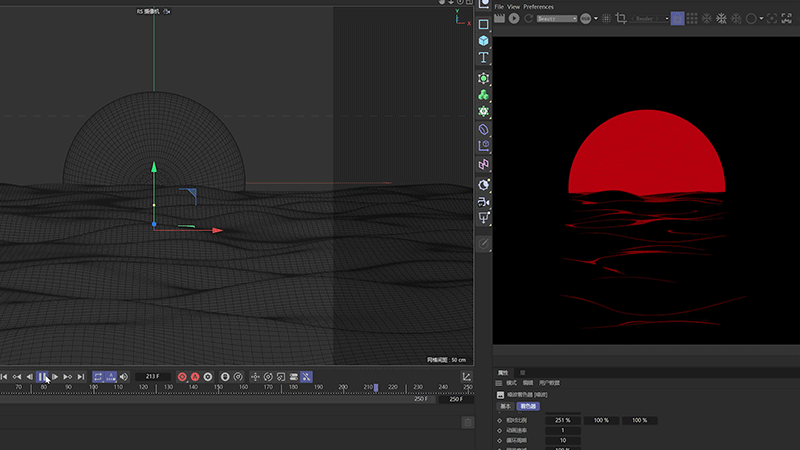Click the disabled pen icon in the side palette
Image resolution: width=800 pixels, height=450 pixels.
coord(483,243)
